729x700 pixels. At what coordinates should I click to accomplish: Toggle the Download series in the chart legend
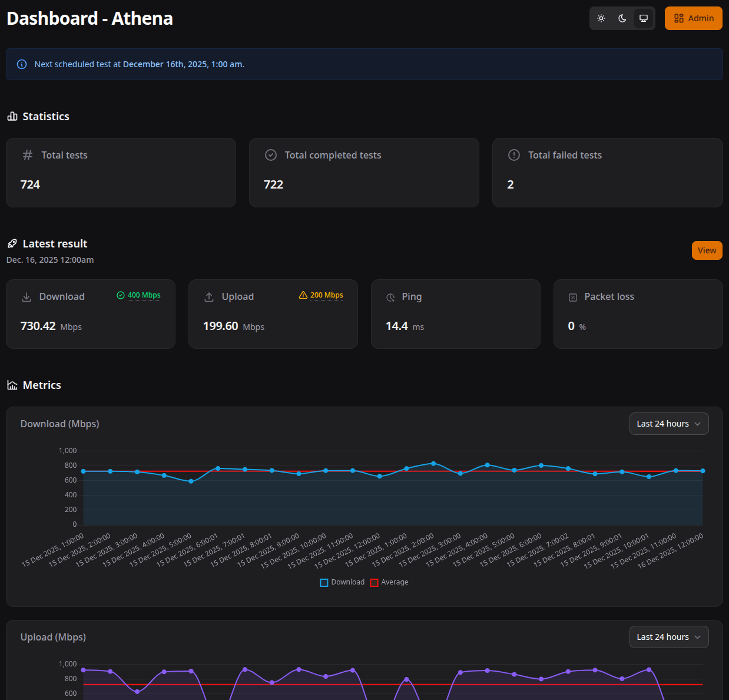[x=342, y=582]
